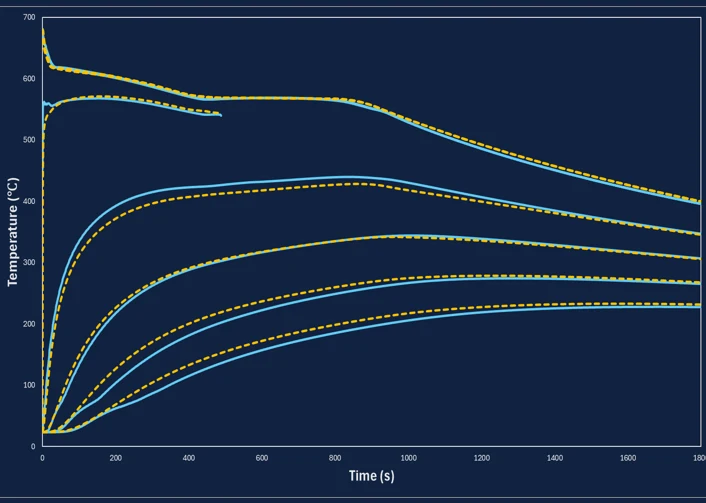The width and height of the screenshot is (706, 503).
Task: Click the y-axis label "500"
Action: tap(29, 140)
